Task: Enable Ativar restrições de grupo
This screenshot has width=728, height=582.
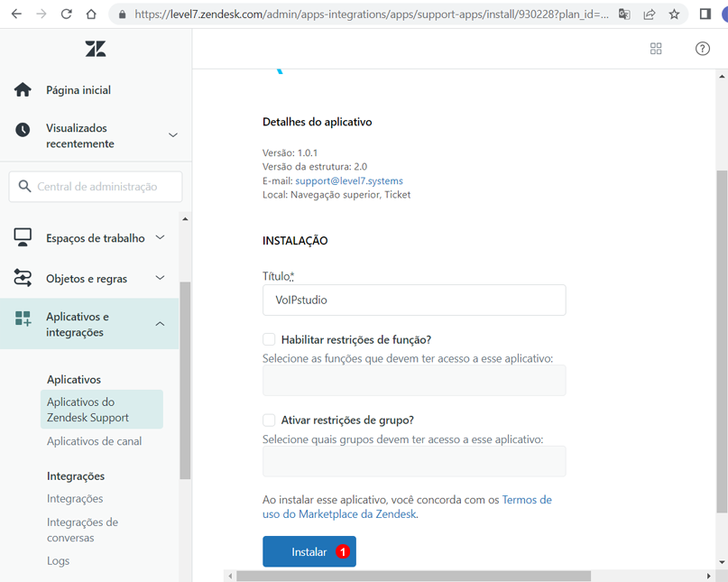Action: pyautogui.click(x=268, y=420)
